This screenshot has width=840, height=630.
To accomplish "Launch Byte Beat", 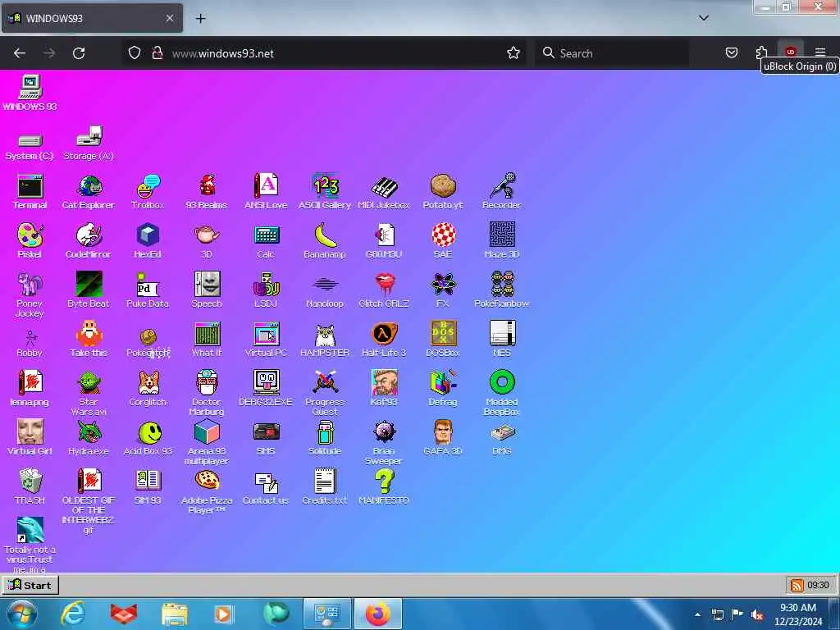I will pyautogui.click(x=89, y=290).
